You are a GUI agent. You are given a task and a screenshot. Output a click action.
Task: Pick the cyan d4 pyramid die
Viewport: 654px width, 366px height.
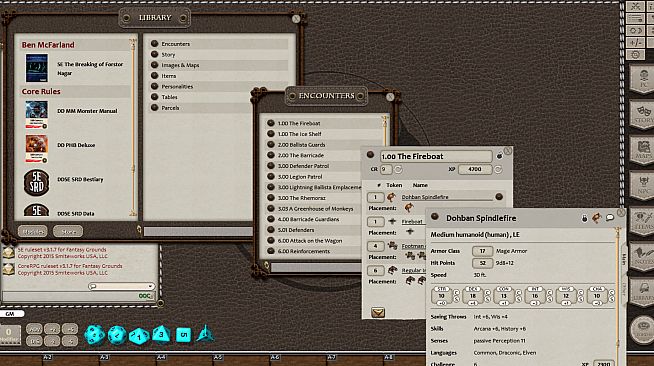coord(205,334)
